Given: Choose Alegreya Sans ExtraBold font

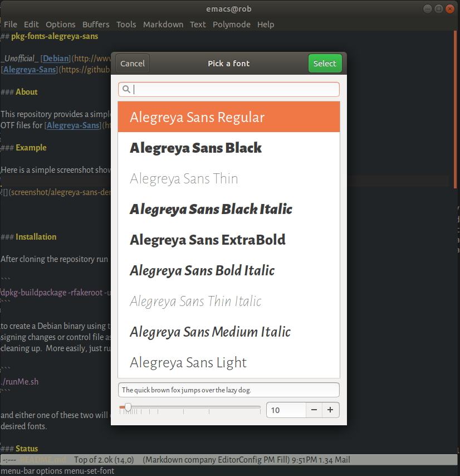Looking at the screenshot, I should 229,240.
